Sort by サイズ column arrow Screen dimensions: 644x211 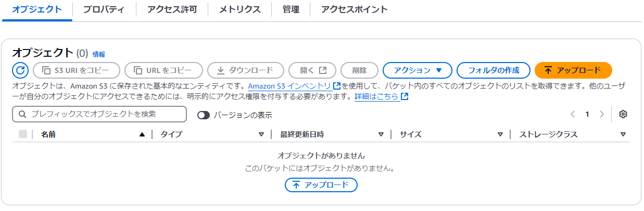tap(500, 134)
